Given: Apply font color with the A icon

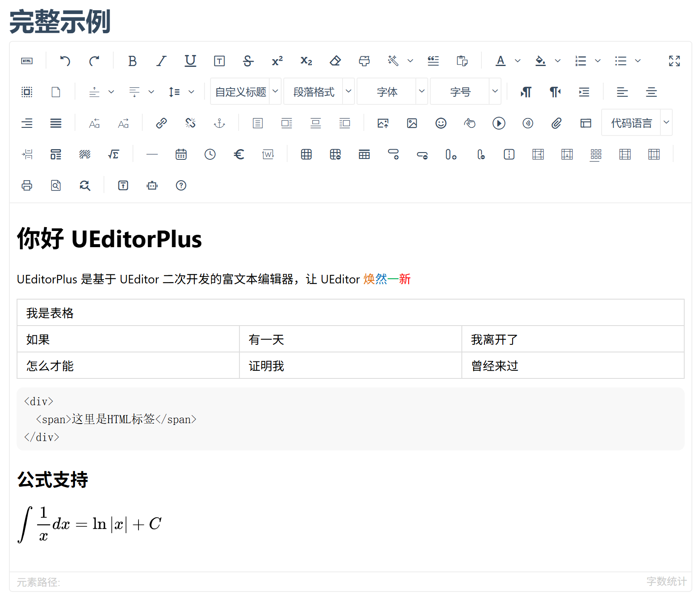Looking at the screenshot, I should tap(501, 61).
